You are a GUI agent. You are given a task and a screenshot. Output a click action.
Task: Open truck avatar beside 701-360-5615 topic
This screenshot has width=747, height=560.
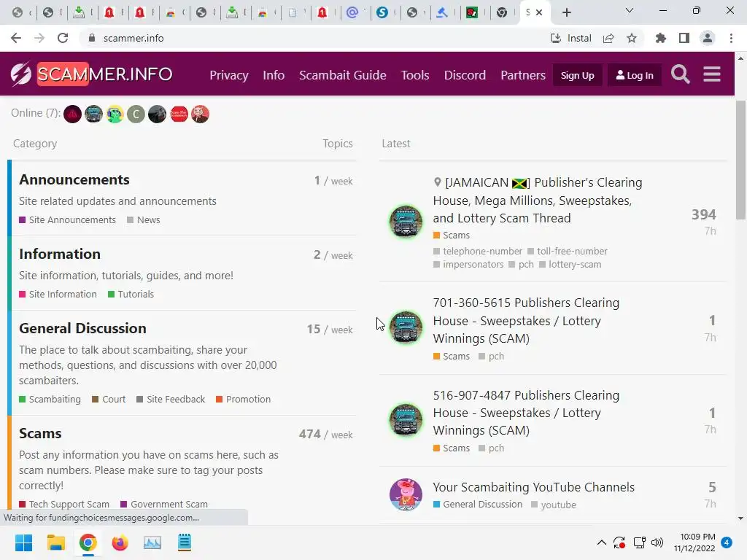pos(406,327)
